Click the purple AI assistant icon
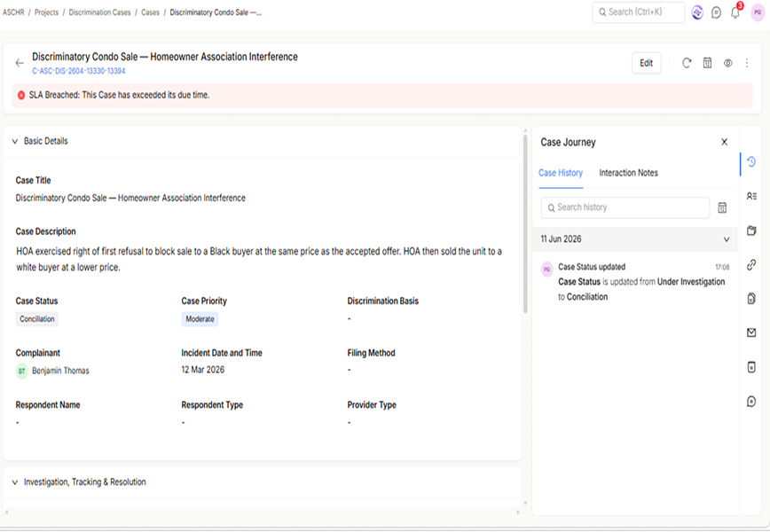 (x=697, y=12)
